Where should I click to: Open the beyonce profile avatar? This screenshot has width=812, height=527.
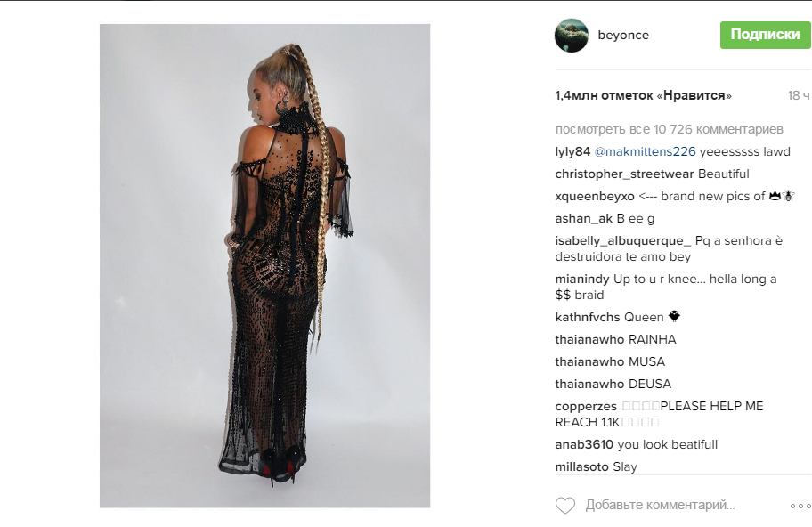(x=572, y=36)
